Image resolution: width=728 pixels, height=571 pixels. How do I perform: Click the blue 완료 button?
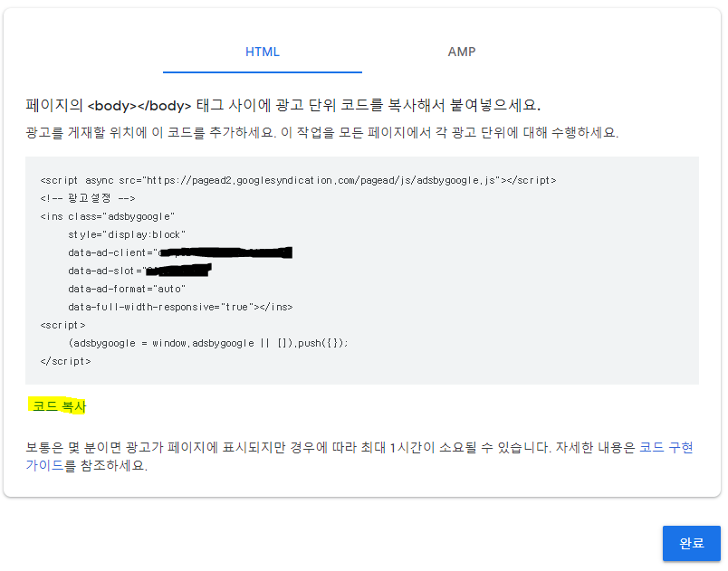pyautogui.click(x=691, y=543)
